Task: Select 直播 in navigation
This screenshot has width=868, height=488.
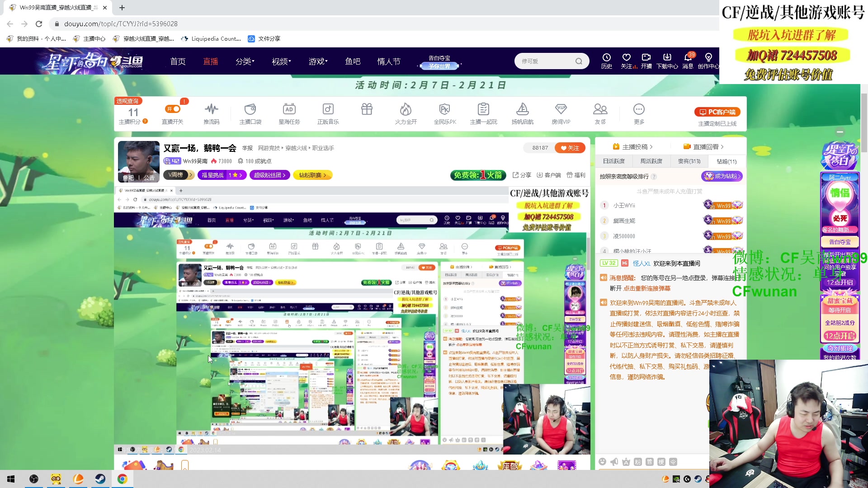Action: click(210, 61)
